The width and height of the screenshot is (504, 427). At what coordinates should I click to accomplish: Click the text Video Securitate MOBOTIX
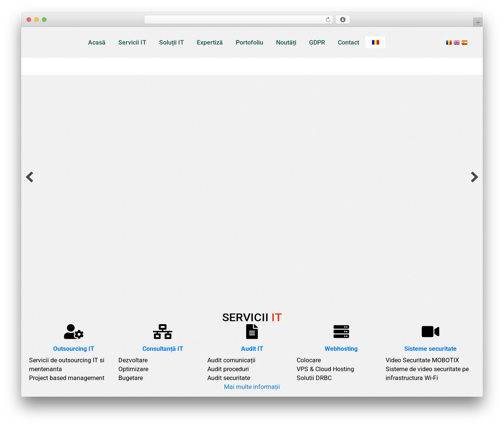click(422, 360)
